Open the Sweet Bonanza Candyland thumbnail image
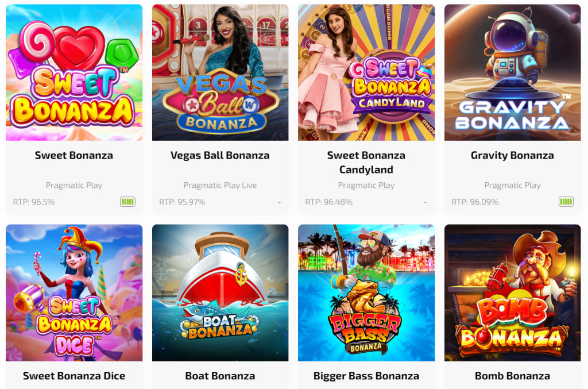The width and height of the screenshot is (588, 389). pyautogui.click(x=366, y=72)
